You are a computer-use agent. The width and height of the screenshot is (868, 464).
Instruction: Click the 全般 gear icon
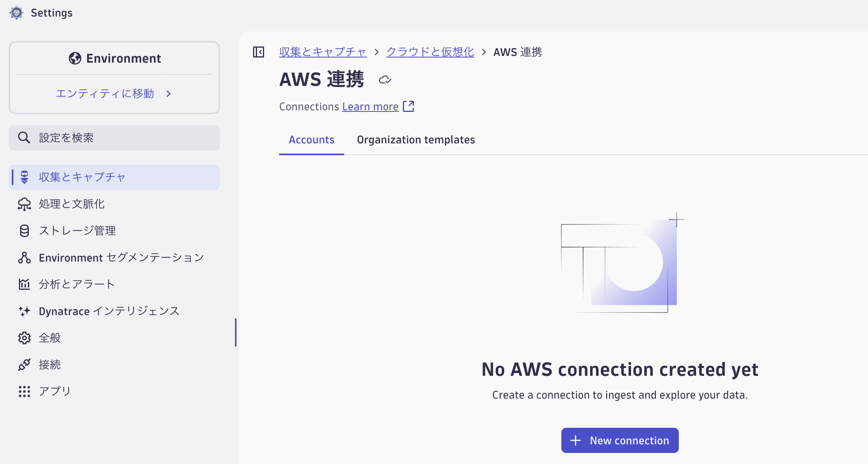[x=24, y=338]
